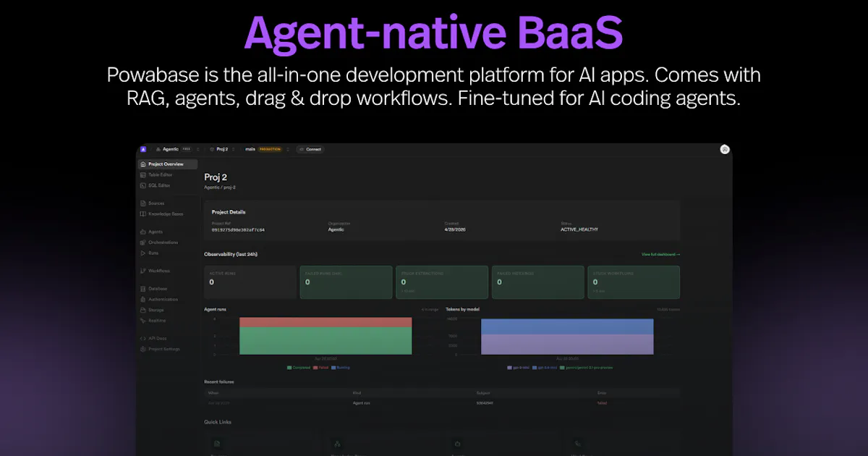Click the Realtime icon in sidebar
868x456 pixels.
tap(142, 320)
